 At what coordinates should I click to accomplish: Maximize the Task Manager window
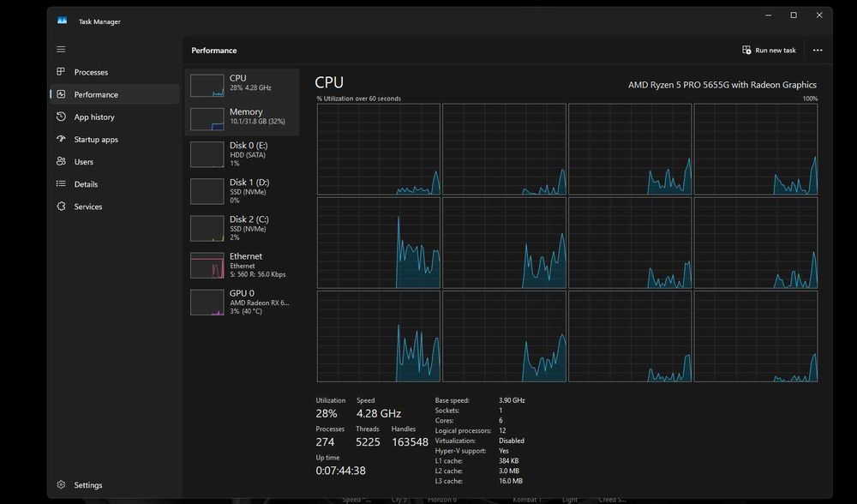tap(794, 15)
